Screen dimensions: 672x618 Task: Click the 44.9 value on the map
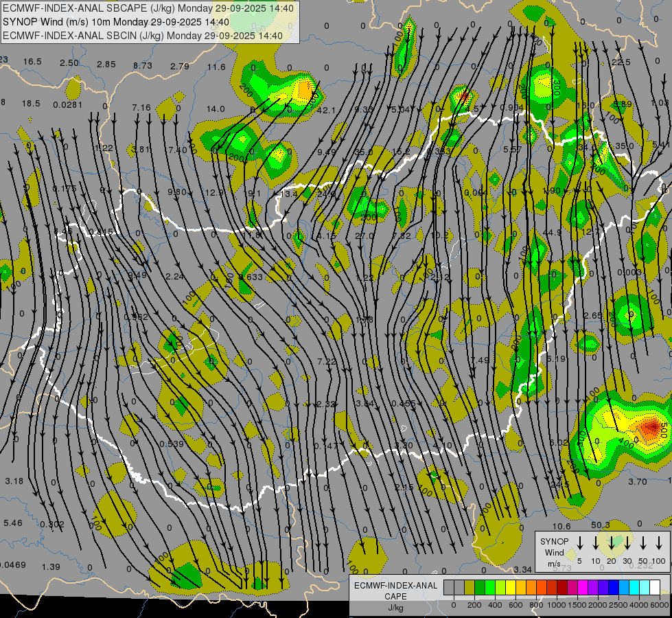(552, 233)
